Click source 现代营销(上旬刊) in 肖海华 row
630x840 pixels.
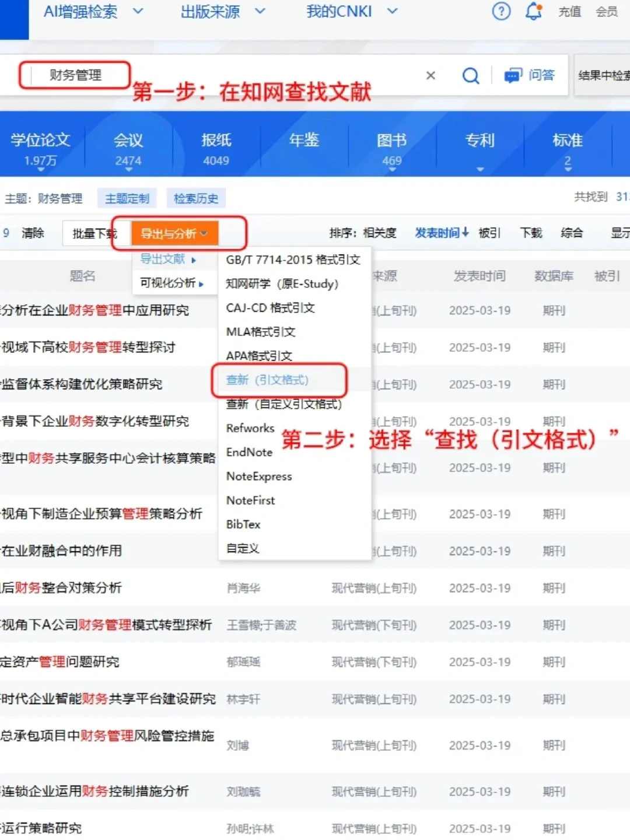(x=374, y=588)
